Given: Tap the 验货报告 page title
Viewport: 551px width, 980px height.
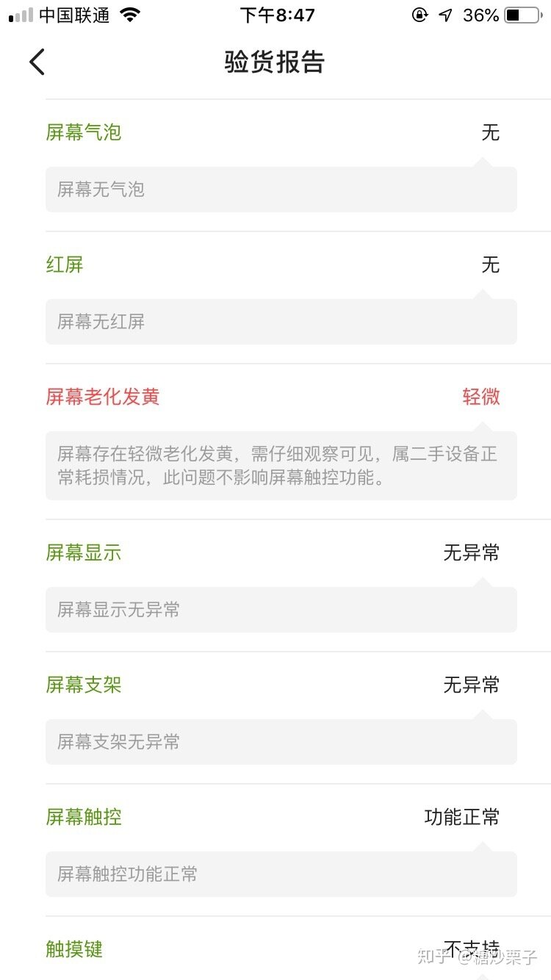Looking at the screenshot, I should pyautogui.click(x=275, y=62).
